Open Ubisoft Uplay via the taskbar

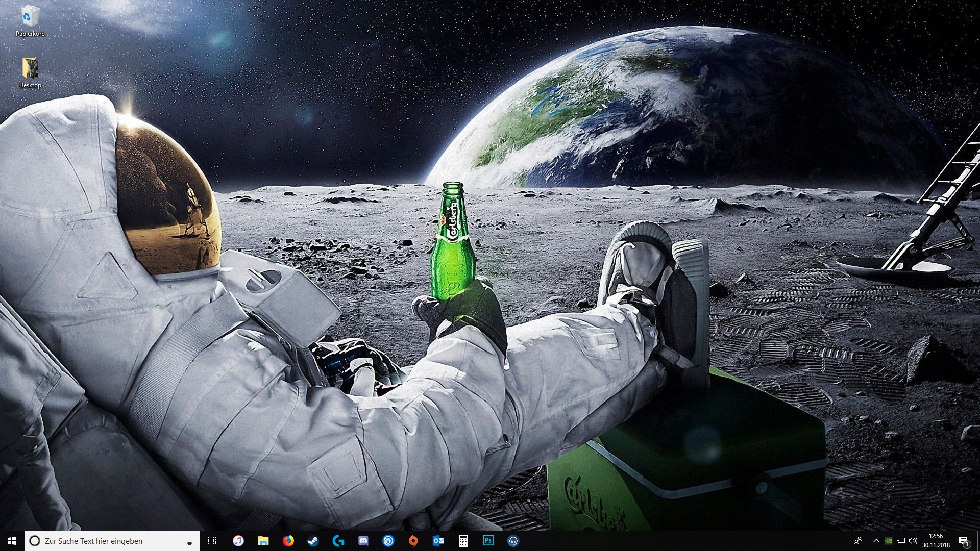pos(388,541)
